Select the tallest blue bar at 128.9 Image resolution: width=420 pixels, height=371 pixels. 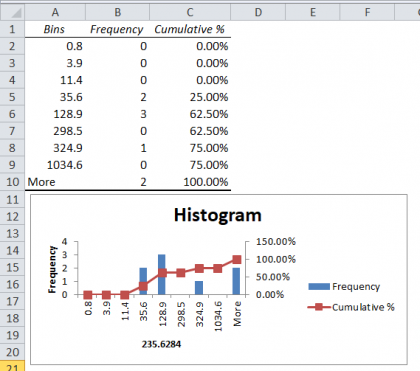tap(162, 274)
